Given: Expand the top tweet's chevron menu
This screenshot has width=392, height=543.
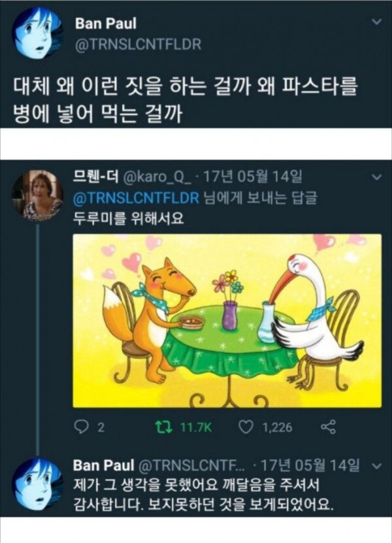Looking at the screenshot, I should click(376, 22).
